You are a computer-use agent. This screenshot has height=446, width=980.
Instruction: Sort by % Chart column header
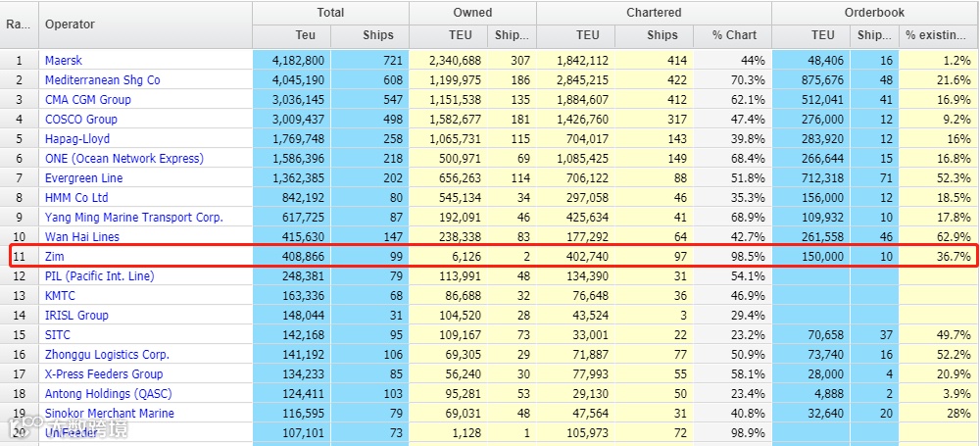coord(732,35)
